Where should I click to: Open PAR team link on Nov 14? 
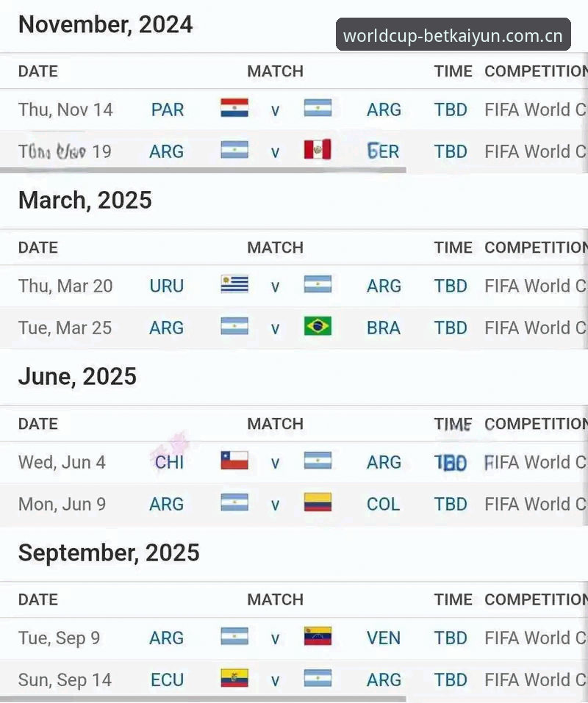pyautogui.click(x=168, y=110)
